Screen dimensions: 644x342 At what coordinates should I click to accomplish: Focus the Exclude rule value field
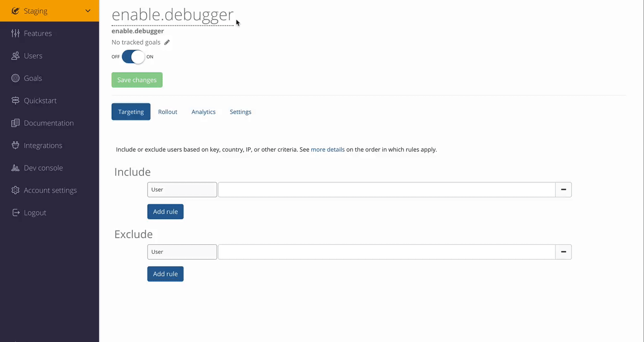point(387,252)
